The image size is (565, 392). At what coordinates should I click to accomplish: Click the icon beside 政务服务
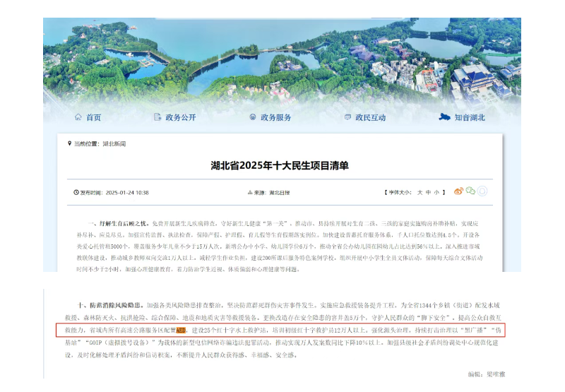pyautogui.click(x=253, y=117)
